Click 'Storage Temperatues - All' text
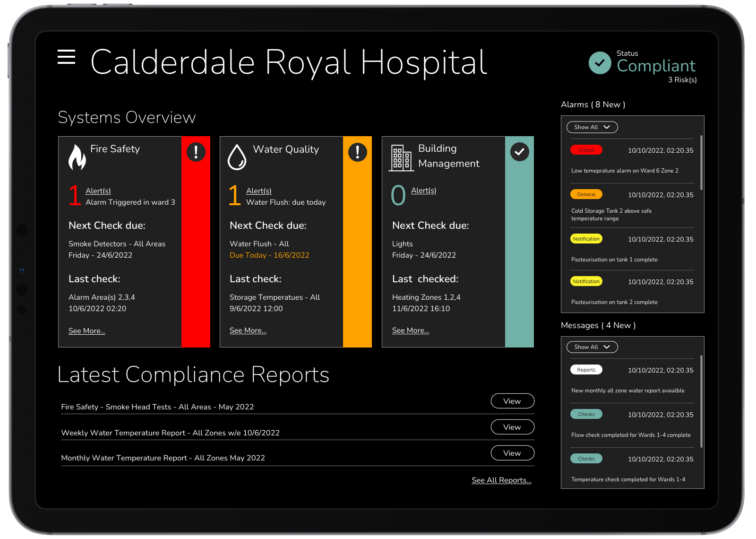 click(x=275, y=297)
